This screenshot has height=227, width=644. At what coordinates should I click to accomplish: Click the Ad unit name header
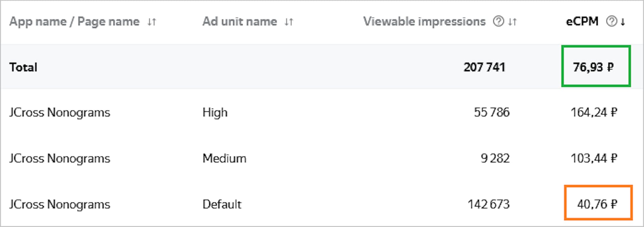click(240, 21)
